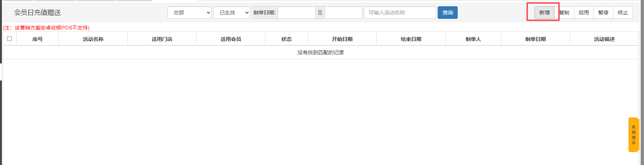Select the 活动描述 column header
Image resolution: width=644 pixels, height=165 pixels.
604,39
